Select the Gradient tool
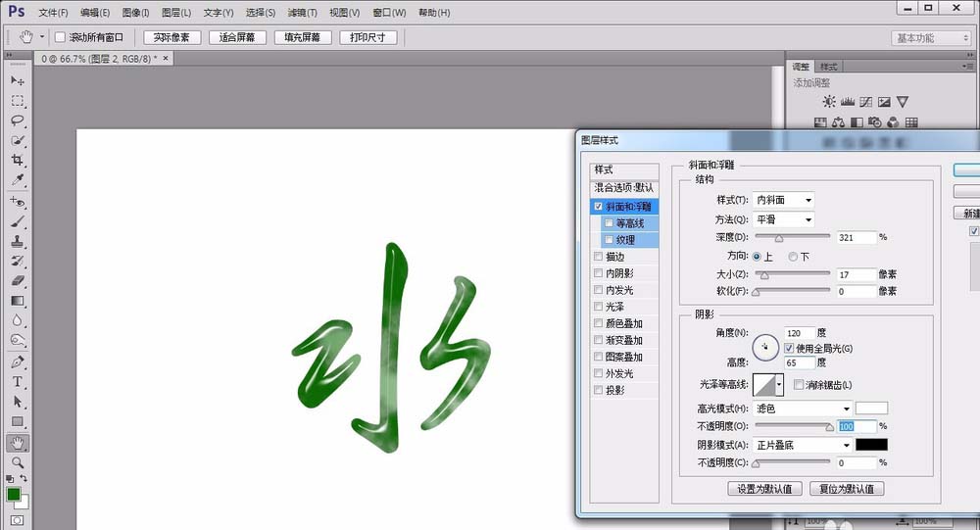Image resolution: width=980 pixels, height=530 pixels. [x=18, y=301]
